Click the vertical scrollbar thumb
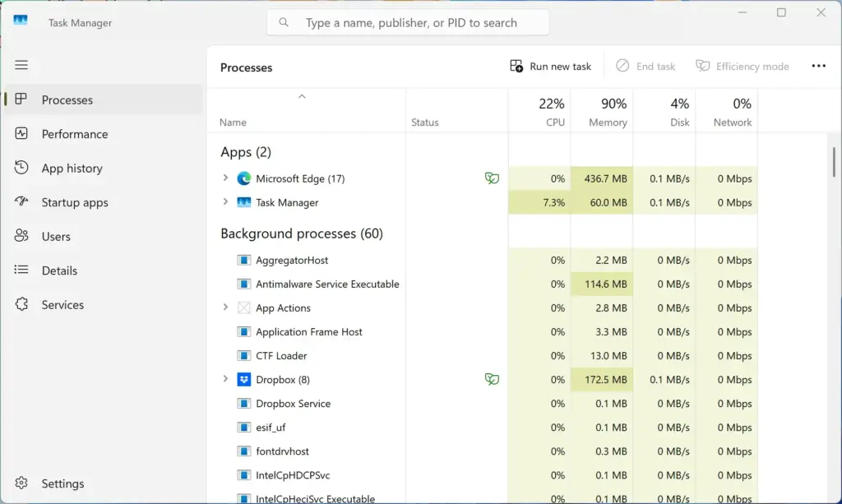This screenshot has height=504, width=842. pos(834,161)
